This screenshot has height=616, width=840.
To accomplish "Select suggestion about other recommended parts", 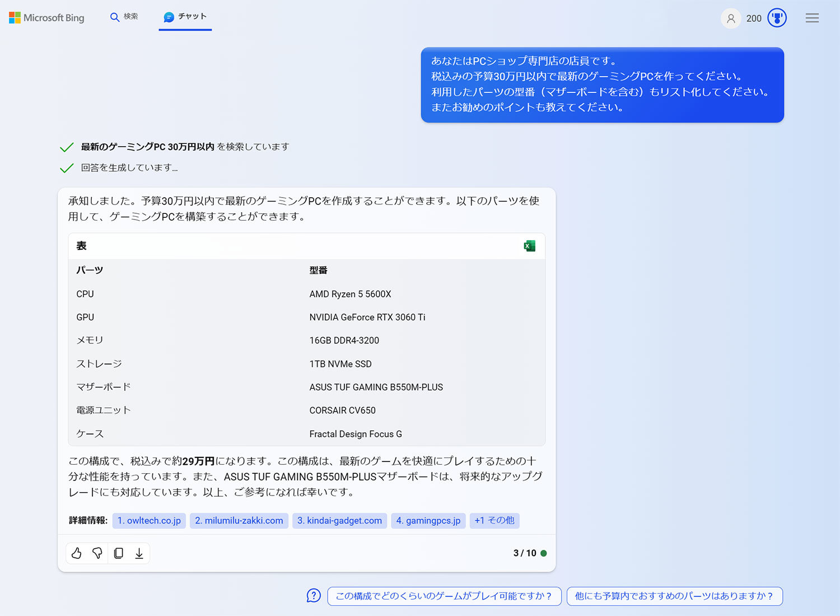I will point(674,596).
